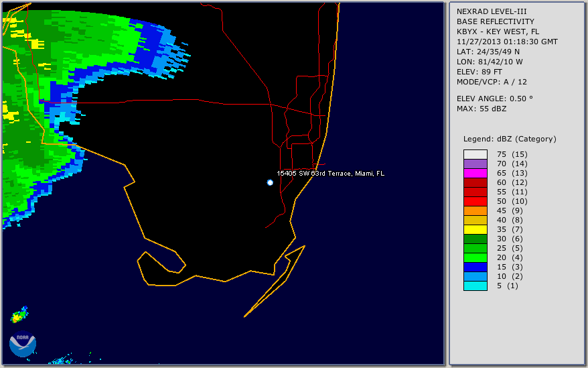Click the address label 15405 SW 63rd Terrace
Viewport: 588px width, 368px height.
pyautogui.click(x=330, y=174)
